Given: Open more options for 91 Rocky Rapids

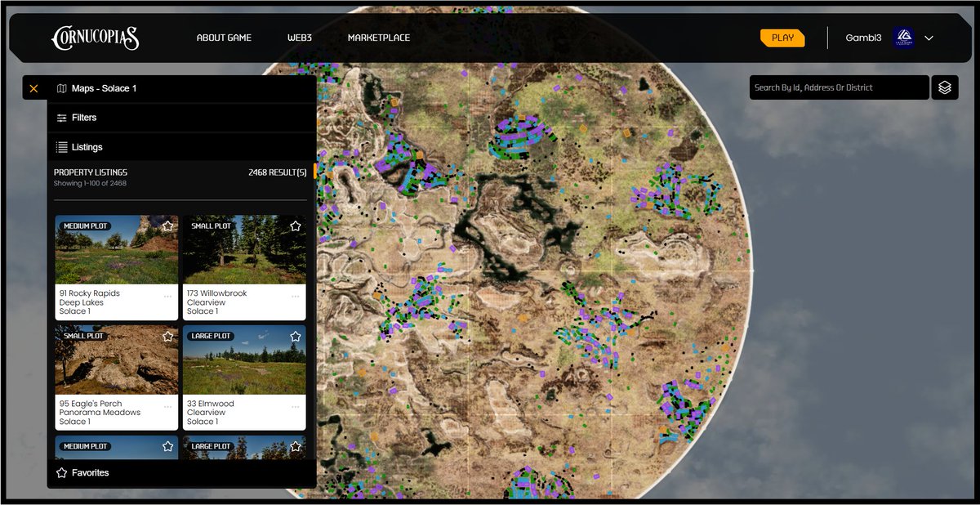Looking at the screenshot, I should [168, 296].
